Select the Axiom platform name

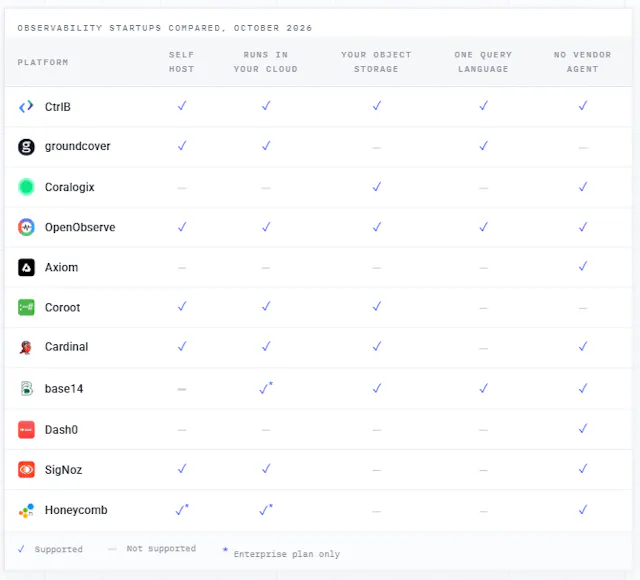[61, 267]
